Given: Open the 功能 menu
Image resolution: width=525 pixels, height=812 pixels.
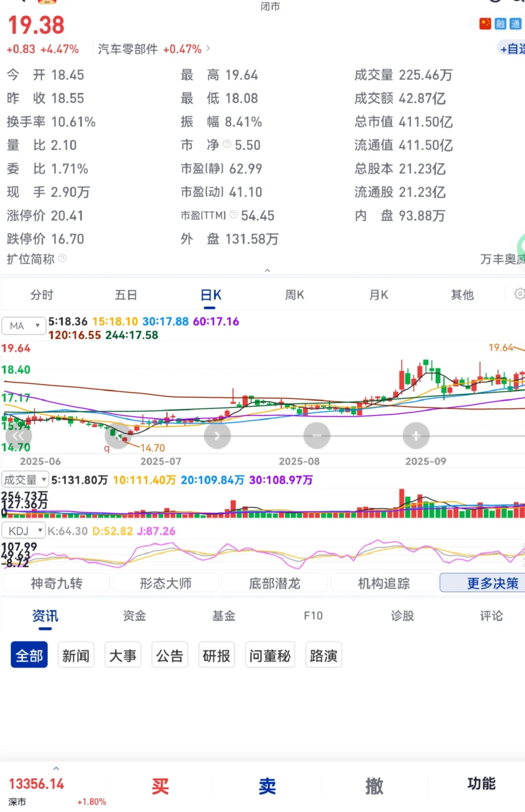Looking at the screenshot, I should [481, 783].
